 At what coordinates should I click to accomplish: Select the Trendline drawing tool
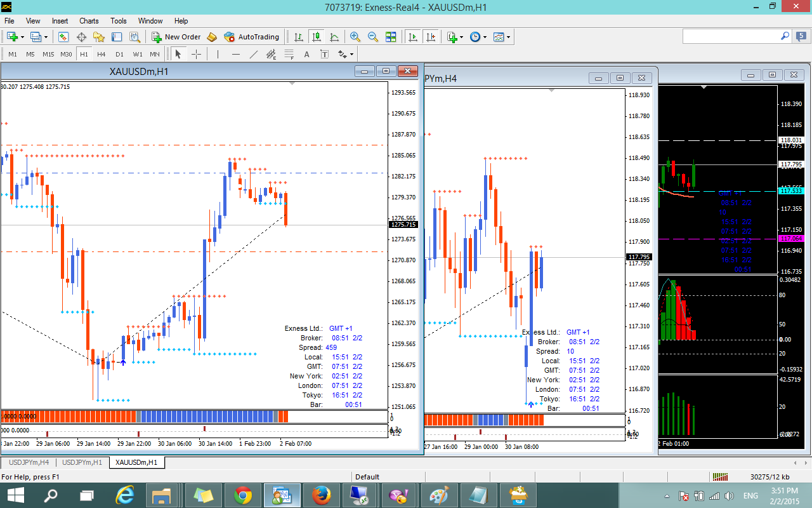[254, 54]
